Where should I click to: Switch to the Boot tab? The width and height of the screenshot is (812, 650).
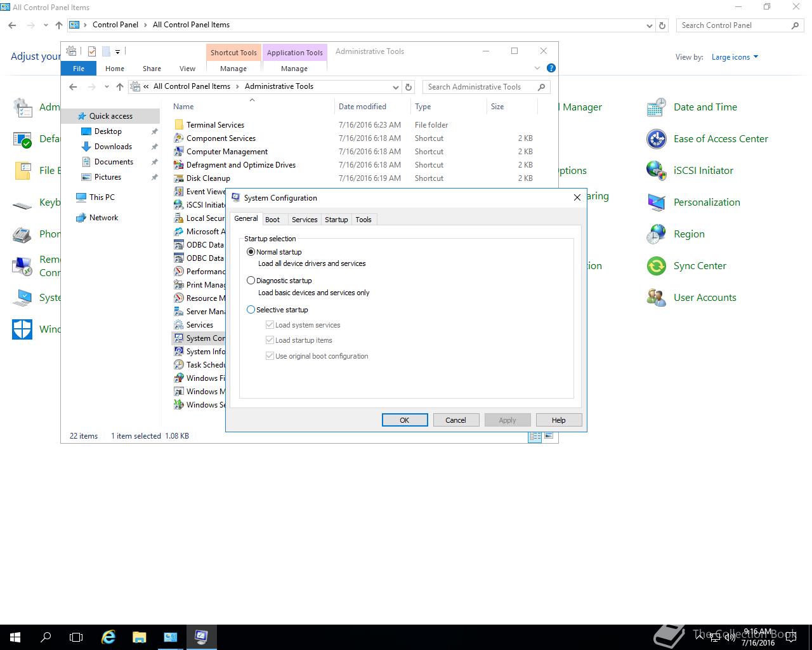273,219
